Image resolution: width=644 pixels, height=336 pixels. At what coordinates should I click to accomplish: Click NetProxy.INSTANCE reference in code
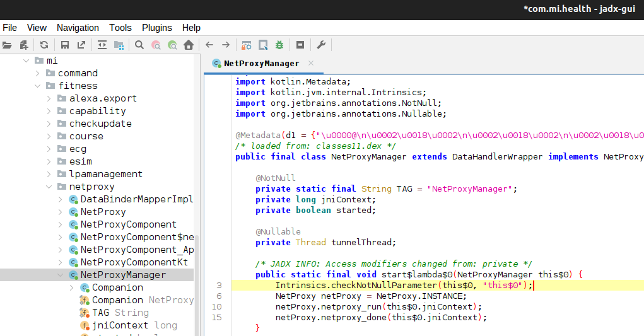(x=419, y=296)
